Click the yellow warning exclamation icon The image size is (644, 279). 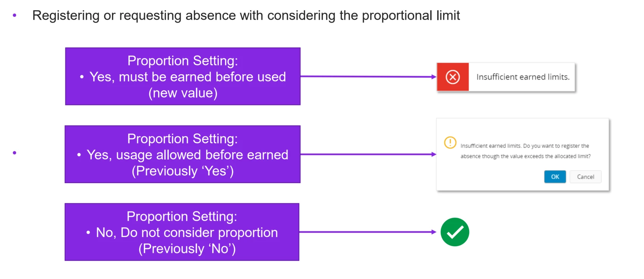point(450,143)
